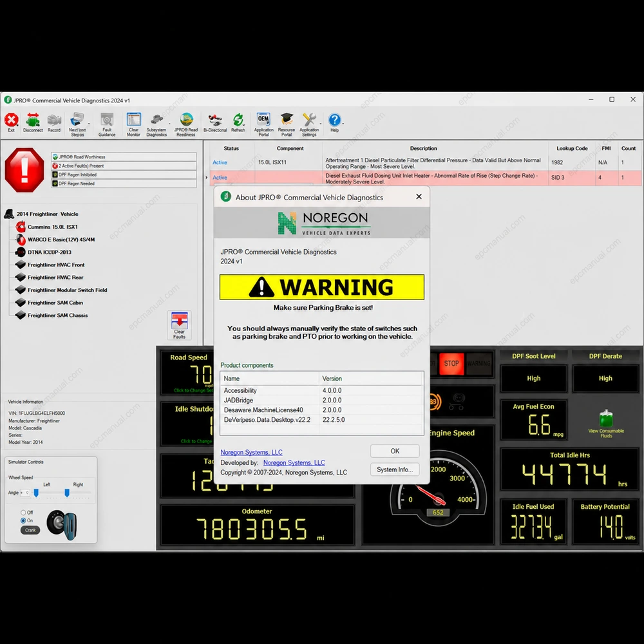The image size is (644, 644).
Task: Click the red stop-sign alert icon
Action: 24,170
